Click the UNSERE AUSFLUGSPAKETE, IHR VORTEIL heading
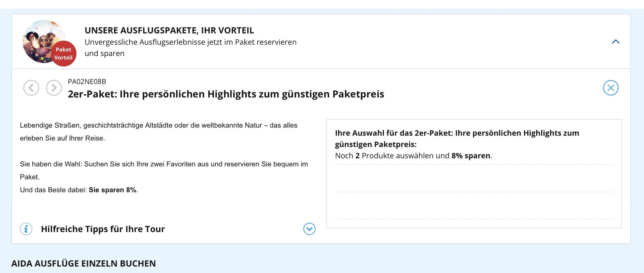This screenshot has height=273, width=644. pos(169,31)
